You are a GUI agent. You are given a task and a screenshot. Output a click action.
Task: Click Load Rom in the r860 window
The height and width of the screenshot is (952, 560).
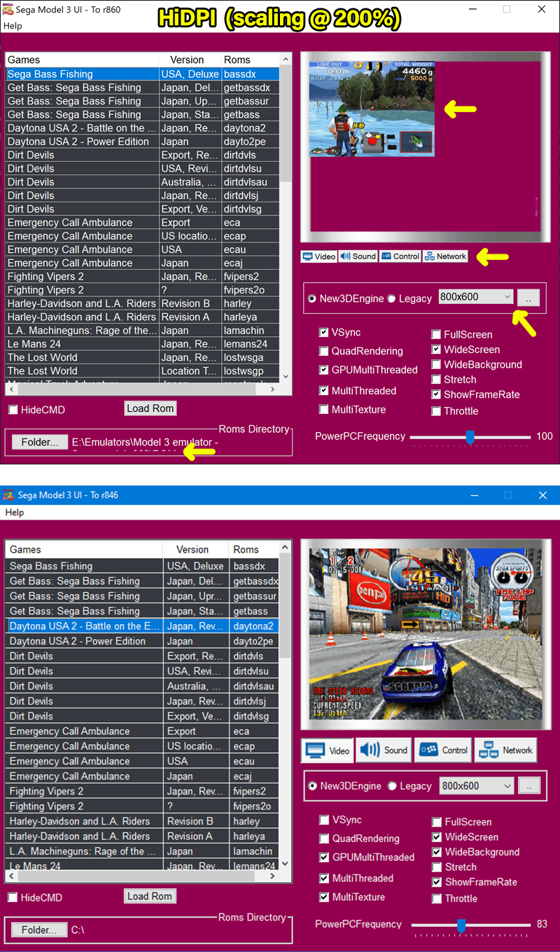pos(150,408)
